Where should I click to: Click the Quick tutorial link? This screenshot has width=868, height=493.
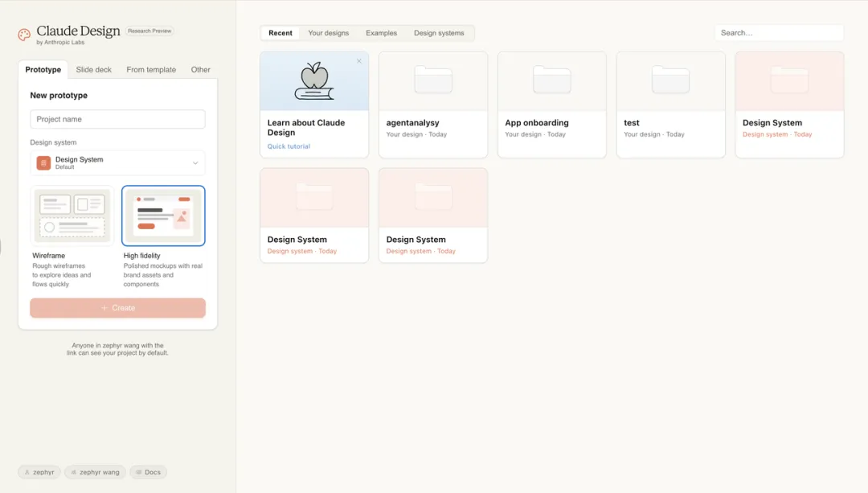pyautogui.click(x=289, y=146)
